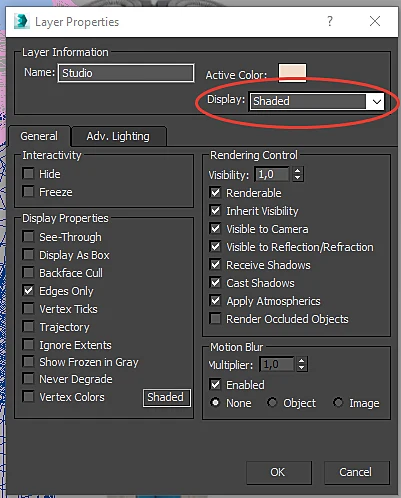Decrease Motion Blur Multiplier with down arrow
Viewport: 401px width, 498px height.
pos(302,368)
